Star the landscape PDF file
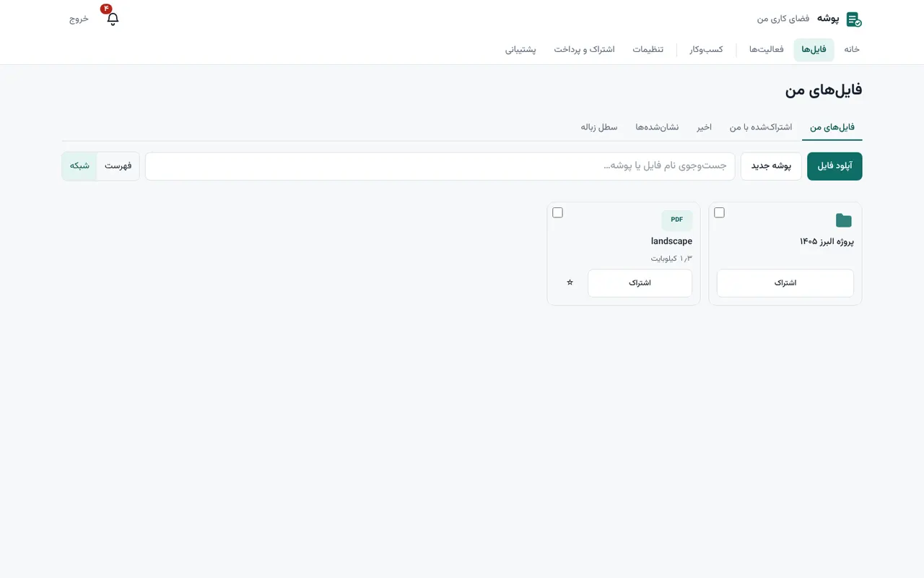 point(570,282)
